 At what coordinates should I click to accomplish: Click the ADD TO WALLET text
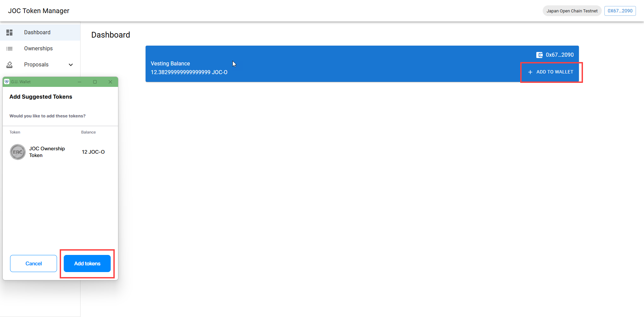point(554,72)
